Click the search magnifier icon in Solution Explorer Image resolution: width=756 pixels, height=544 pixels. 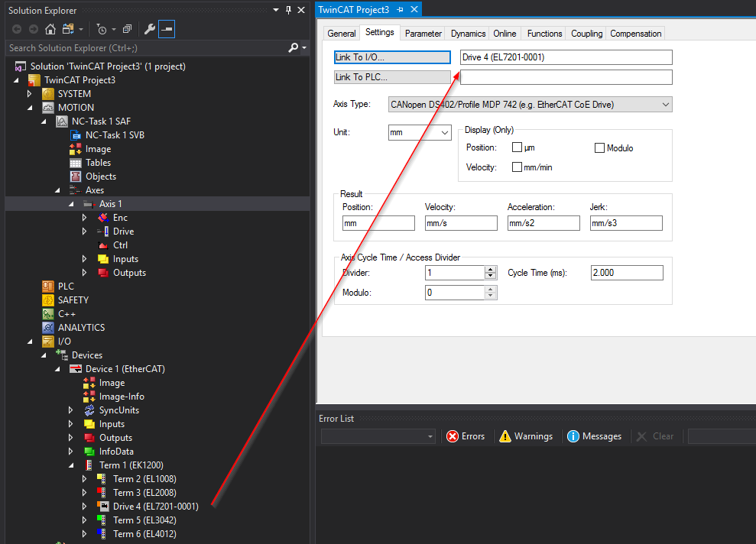(293, 47)
